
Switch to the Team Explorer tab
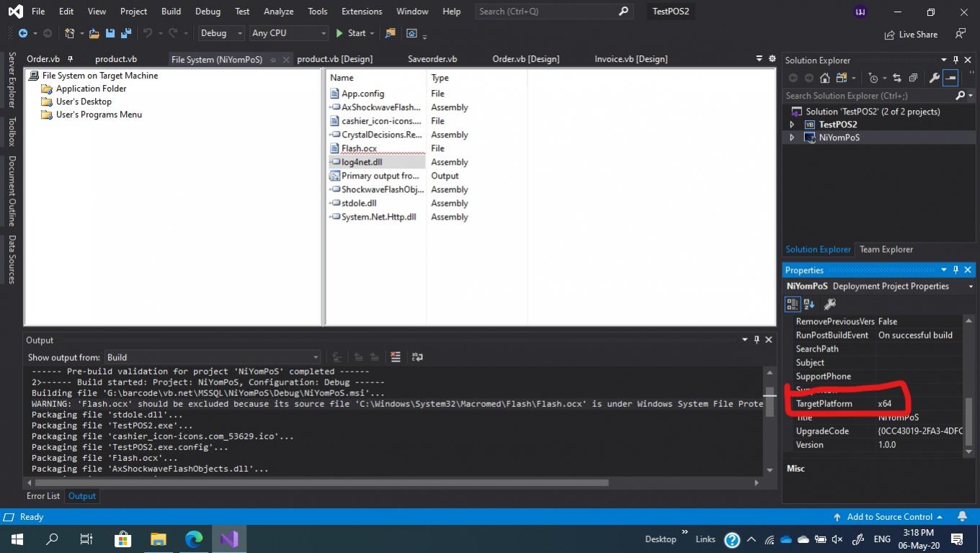point(886,249)
